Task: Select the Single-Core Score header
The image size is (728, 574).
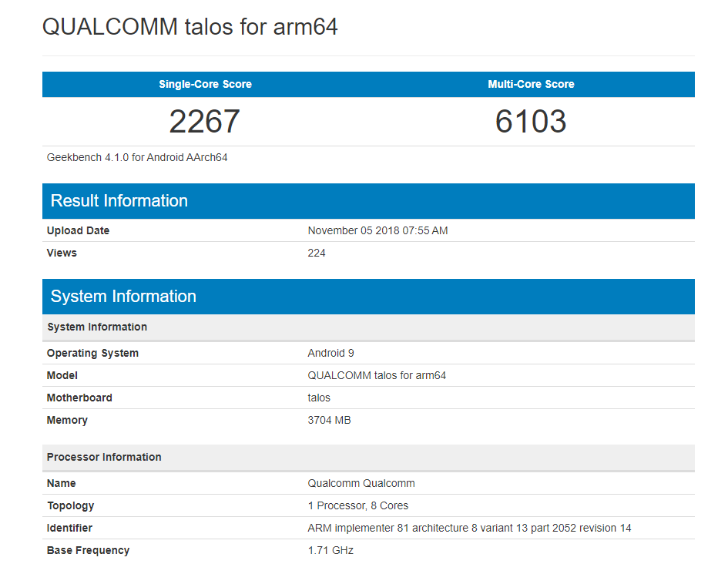Action: point(205,84)
